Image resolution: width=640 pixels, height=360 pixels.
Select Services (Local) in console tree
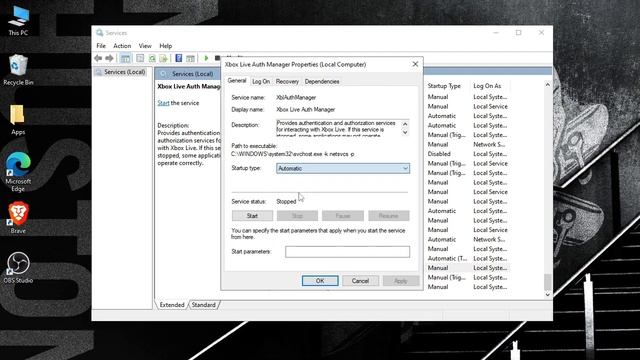click(x=124, y=72)
